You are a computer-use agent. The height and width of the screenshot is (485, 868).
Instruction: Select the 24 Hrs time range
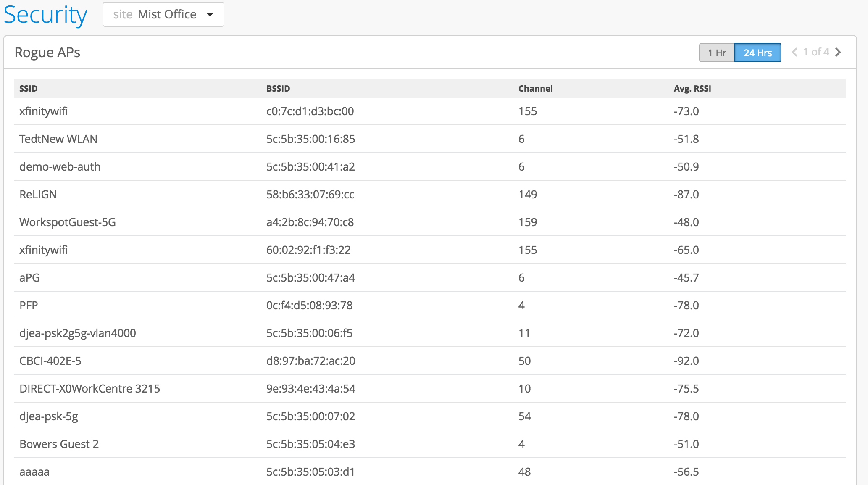tap(758, 53)
